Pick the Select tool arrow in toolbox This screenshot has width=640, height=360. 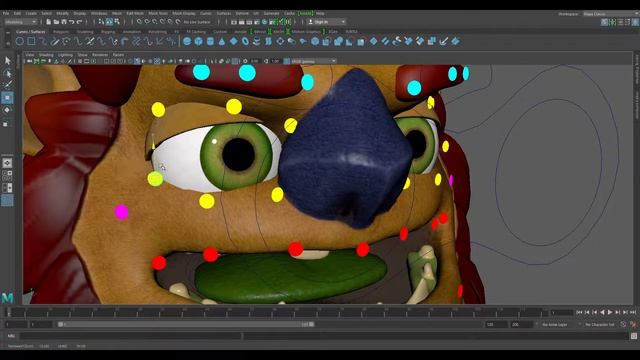[x=7, y=61]
